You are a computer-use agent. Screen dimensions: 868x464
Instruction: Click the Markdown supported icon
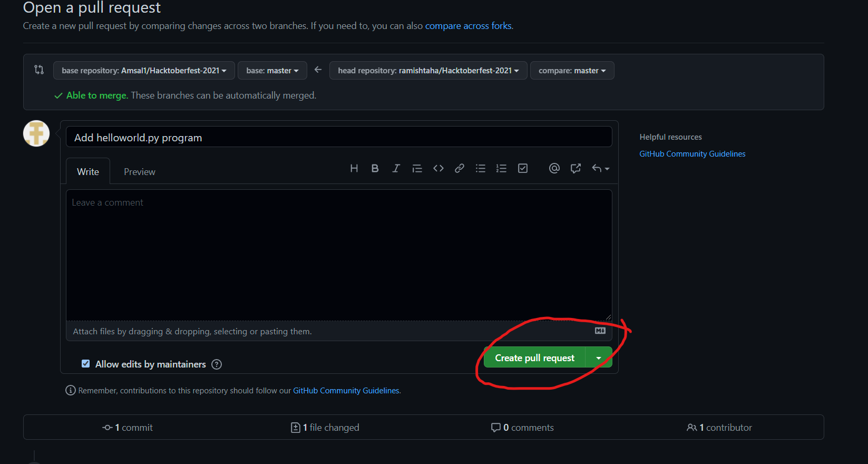600,331
